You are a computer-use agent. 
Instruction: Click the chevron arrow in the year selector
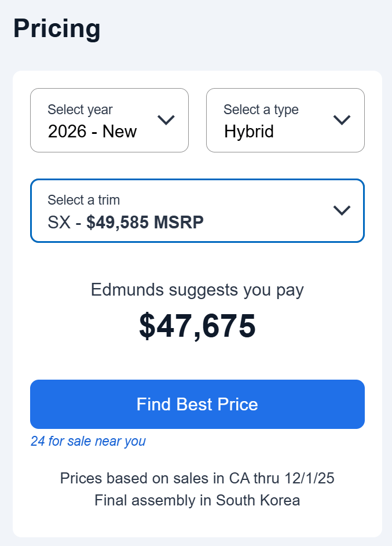click(166, 120)
